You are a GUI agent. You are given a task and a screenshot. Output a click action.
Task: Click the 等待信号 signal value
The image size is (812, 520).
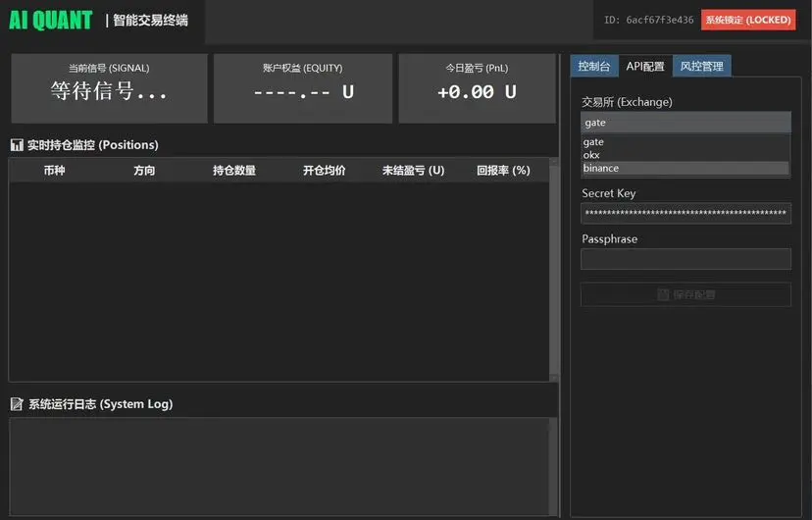click(109, 91)
